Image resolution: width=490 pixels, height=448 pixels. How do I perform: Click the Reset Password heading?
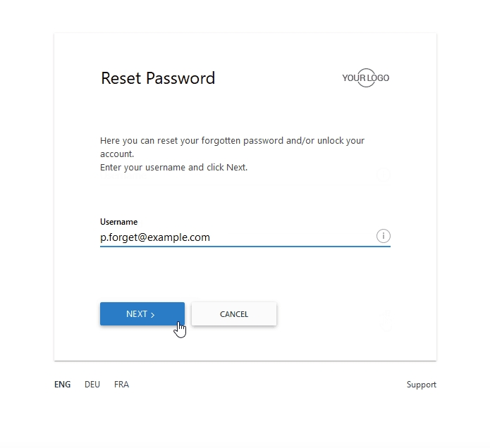coord(158,78)
